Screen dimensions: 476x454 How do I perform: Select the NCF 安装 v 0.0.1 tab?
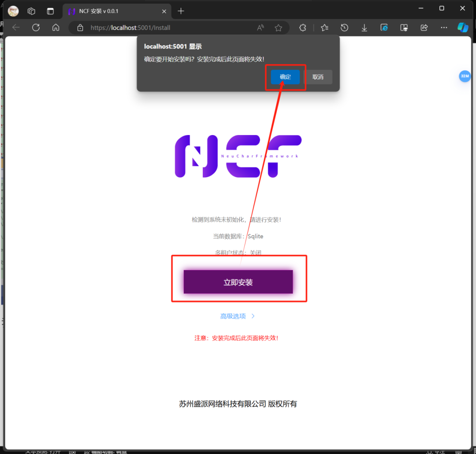[x=117, y=11]
